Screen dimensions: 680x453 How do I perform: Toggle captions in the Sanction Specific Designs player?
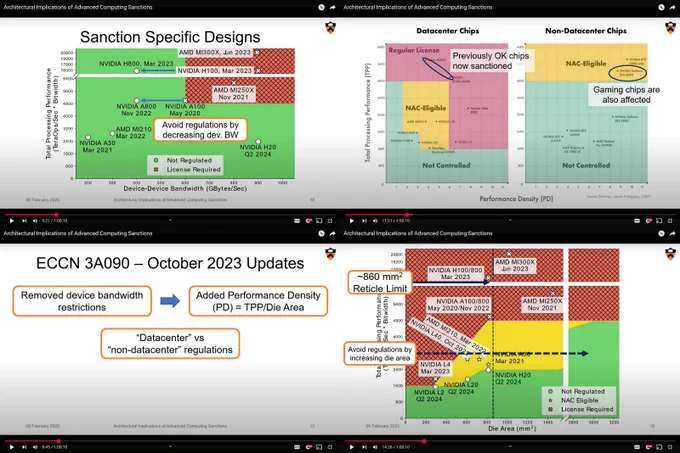[297, 221]
